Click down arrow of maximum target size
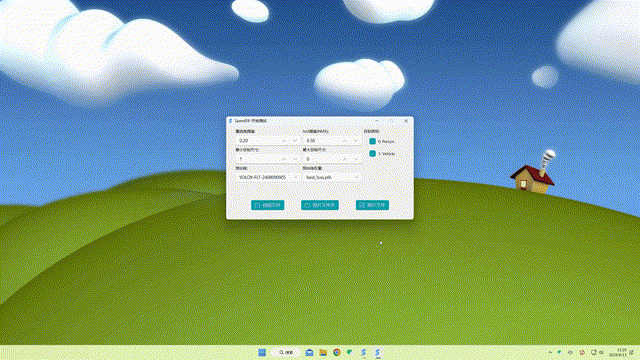The image size is (640, 360). pos(356,159)
